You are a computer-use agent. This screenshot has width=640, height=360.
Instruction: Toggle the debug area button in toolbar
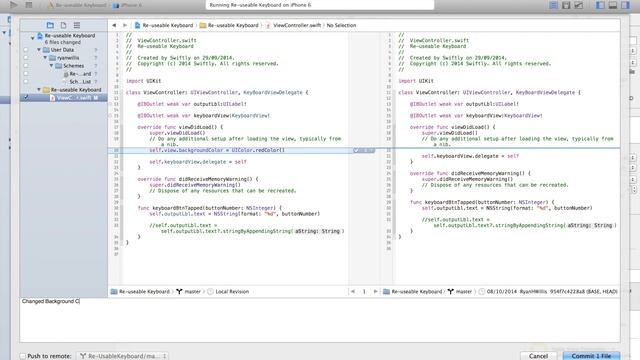point(613,5)
